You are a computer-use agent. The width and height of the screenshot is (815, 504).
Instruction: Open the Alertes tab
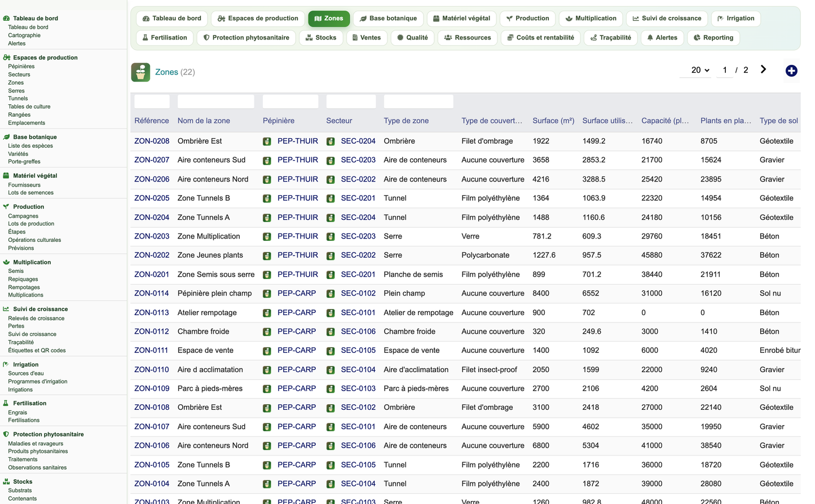click(663, 38)
